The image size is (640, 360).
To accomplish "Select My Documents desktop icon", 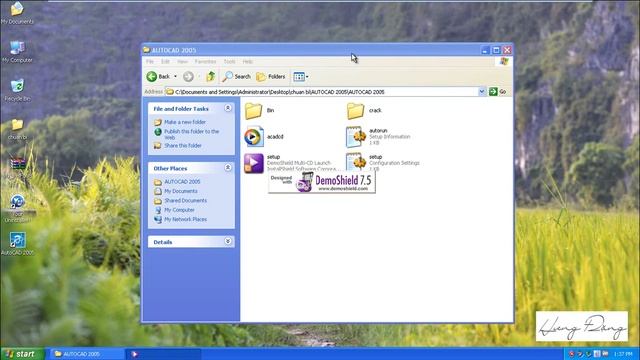I will (x=17, y=9).
